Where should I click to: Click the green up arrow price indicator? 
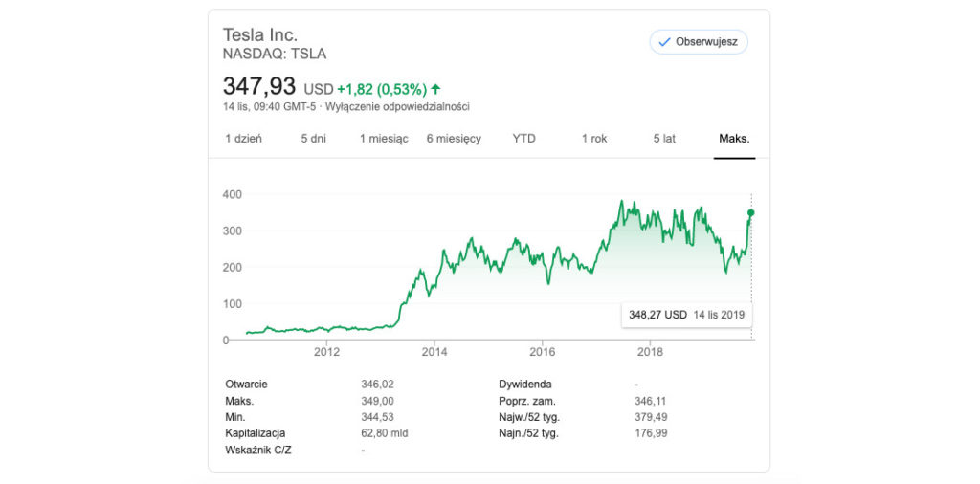pyautogui.click(x=435, y=89)
